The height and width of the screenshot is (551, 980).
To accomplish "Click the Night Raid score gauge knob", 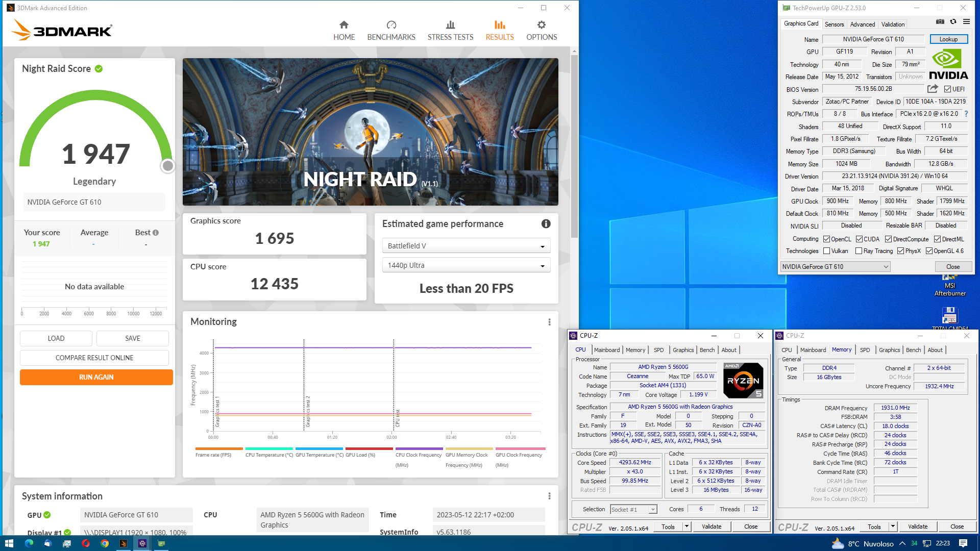I will [x=167, y=166].
